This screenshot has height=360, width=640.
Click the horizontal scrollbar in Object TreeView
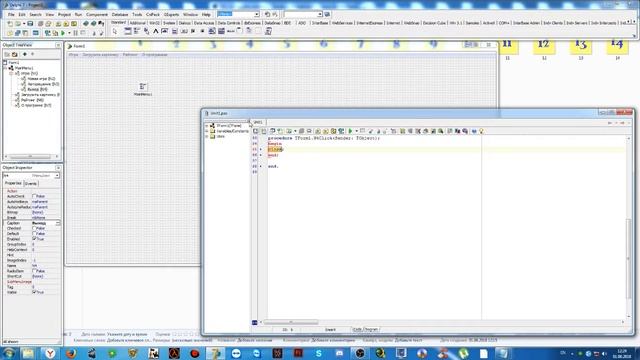(31, 156)
